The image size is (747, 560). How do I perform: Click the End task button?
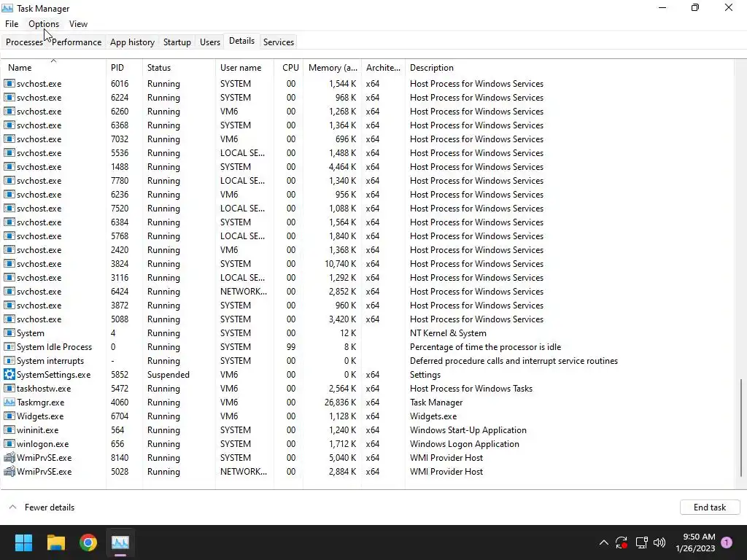pyautogui.click(x=709, y=507)
